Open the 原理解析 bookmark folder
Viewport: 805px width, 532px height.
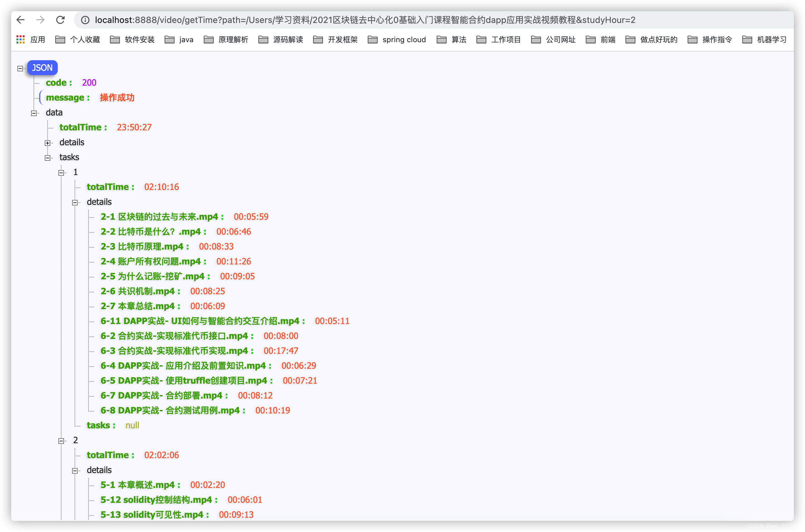(x=226, y=40)
